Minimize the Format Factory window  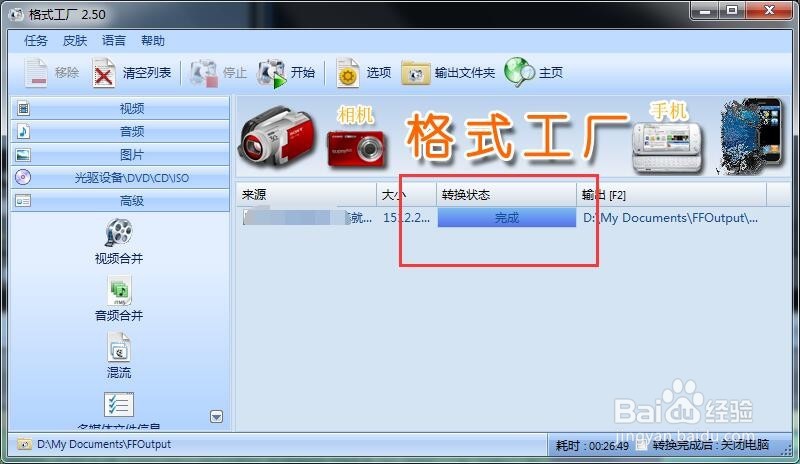(x=706, y=11)
